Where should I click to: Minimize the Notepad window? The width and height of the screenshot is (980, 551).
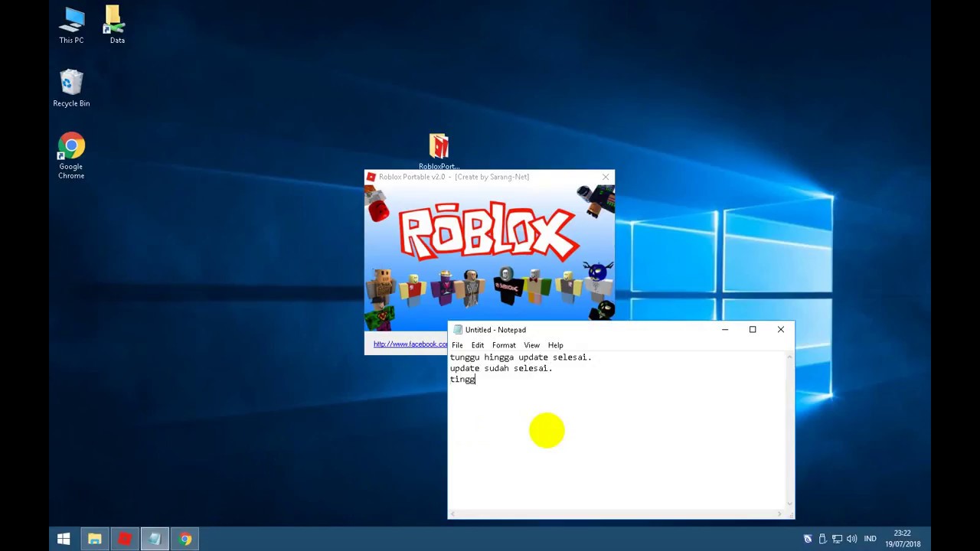[x=724, y=330]
